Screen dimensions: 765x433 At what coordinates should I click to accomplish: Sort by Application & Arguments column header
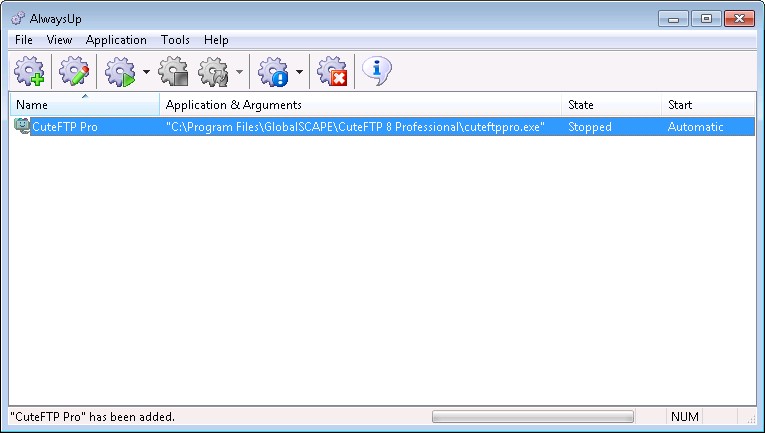[361, 104]
